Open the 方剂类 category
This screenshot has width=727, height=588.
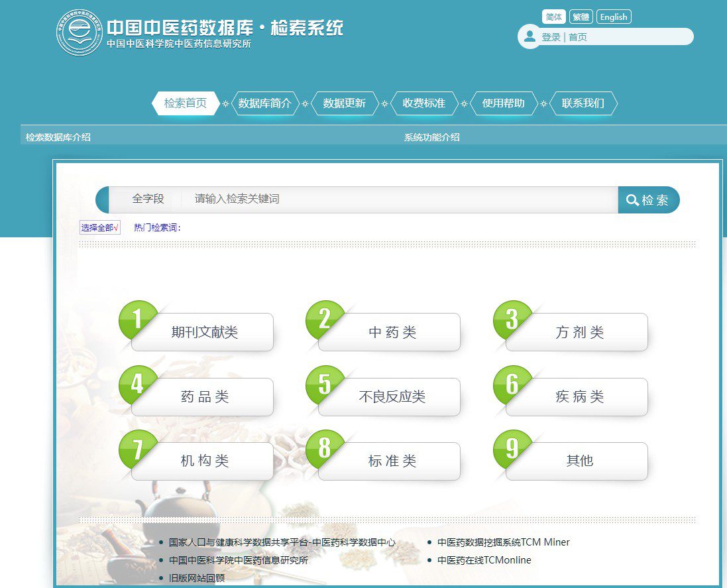(577, 332)
